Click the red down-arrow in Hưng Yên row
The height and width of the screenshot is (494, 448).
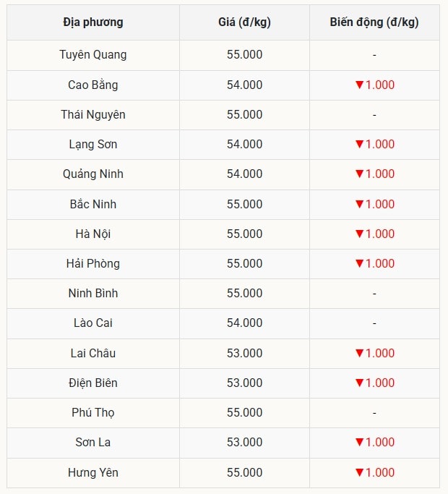[360, 472]
